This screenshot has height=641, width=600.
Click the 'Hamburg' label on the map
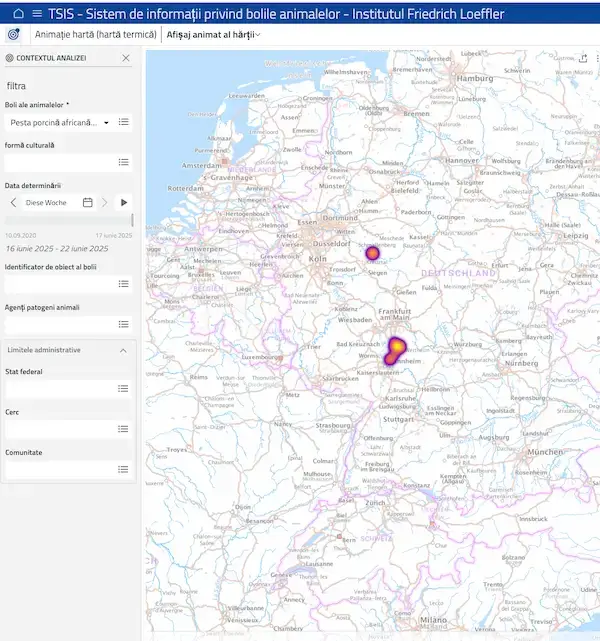[x=475, y=78]
